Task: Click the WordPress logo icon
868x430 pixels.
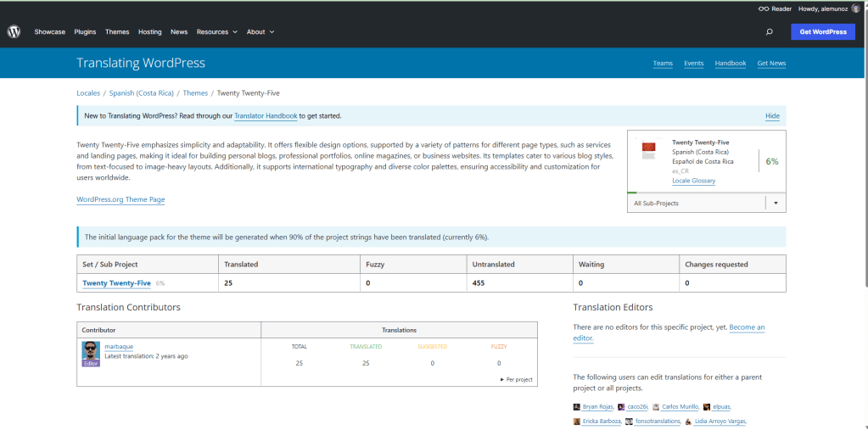Action: click(x=14, y=32)
